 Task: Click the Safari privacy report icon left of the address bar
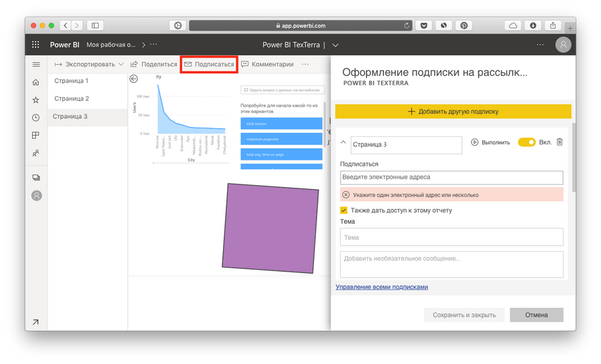pos(178,25)
